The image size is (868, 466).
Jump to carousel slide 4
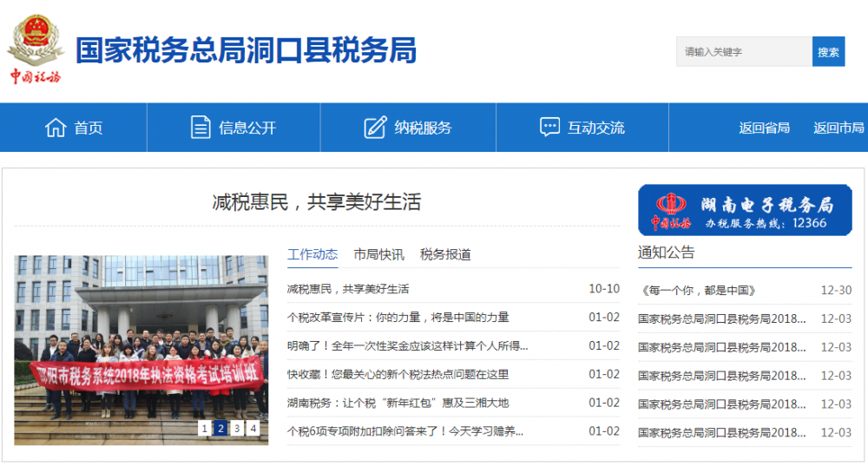click(x=253, y=428)
